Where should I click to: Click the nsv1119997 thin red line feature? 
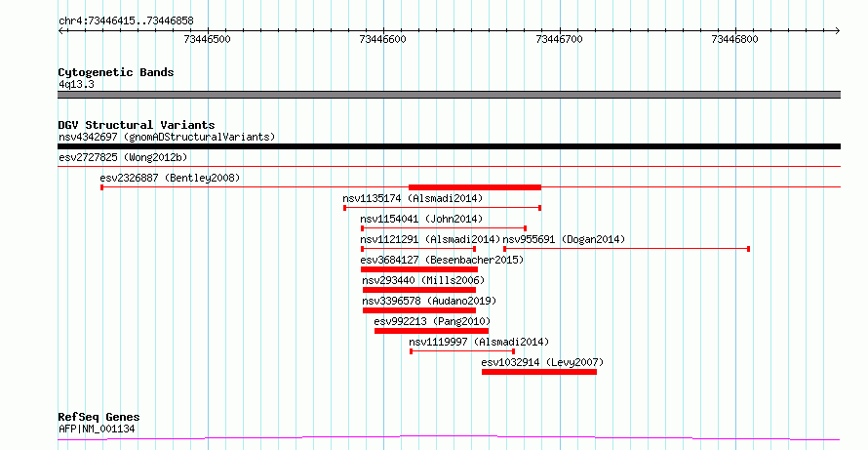[462, 351]
